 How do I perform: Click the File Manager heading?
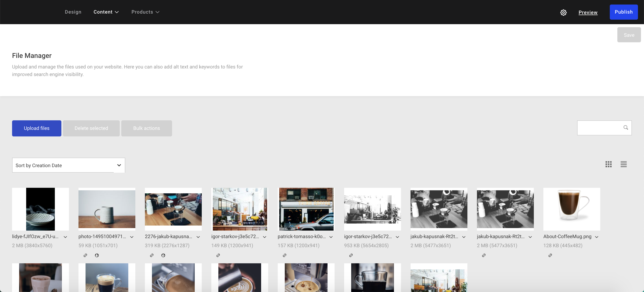coord(32,56)
